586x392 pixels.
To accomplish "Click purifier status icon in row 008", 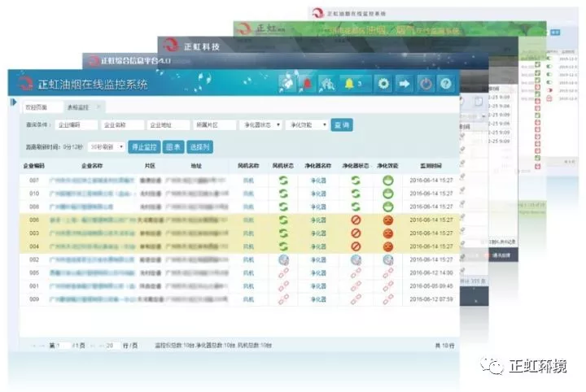I will tap(356, 207).
